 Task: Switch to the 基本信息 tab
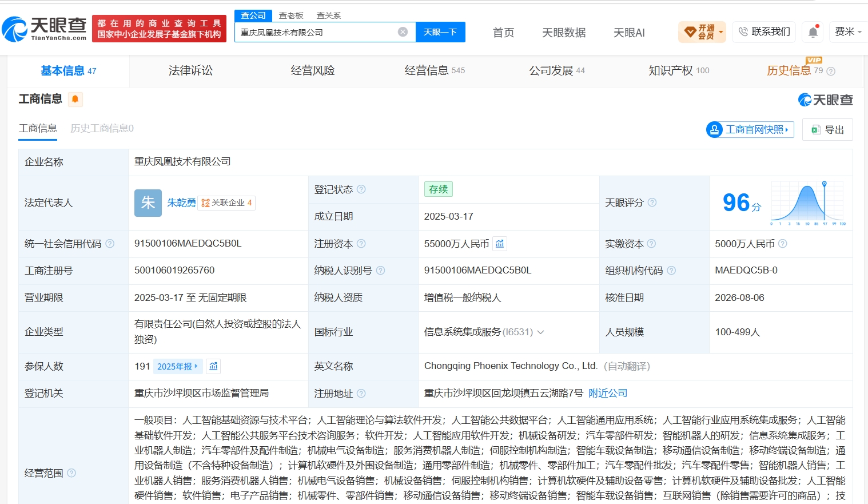click(69, 71)
